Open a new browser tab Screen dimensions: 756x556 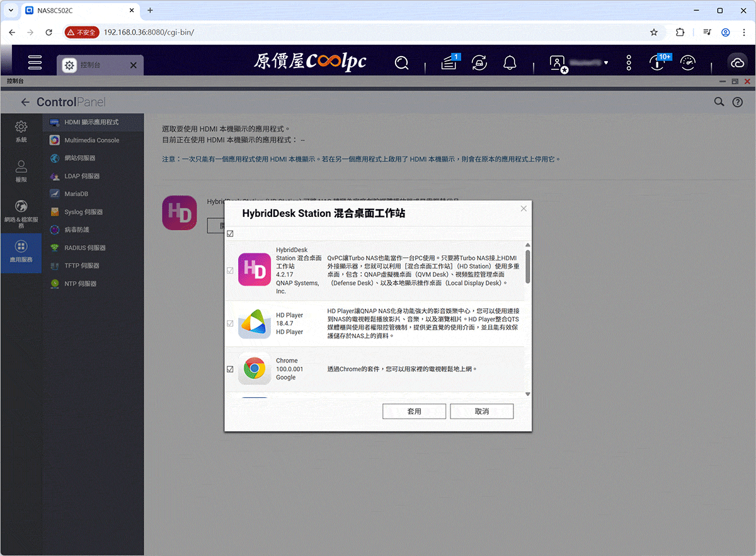[150, 11]
